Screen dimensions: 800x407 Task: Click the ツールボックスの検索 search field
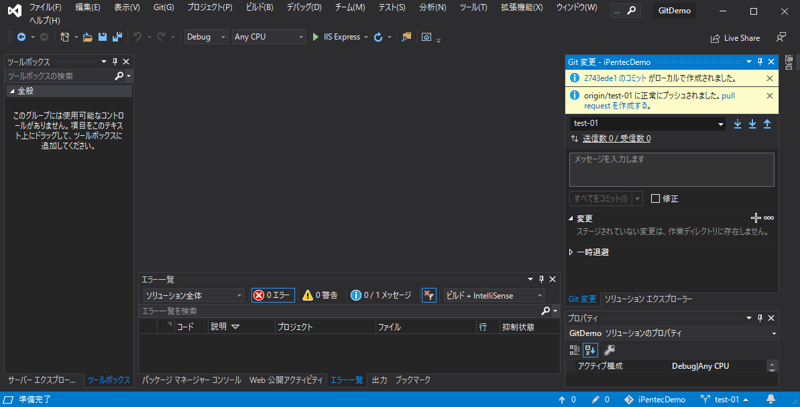click(60, 76)
